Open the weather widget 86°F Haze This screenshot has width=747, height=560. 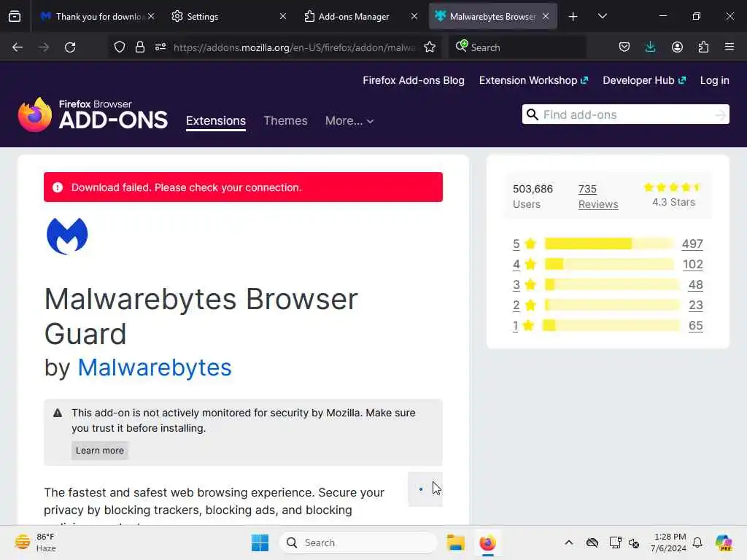click(35, 542)
